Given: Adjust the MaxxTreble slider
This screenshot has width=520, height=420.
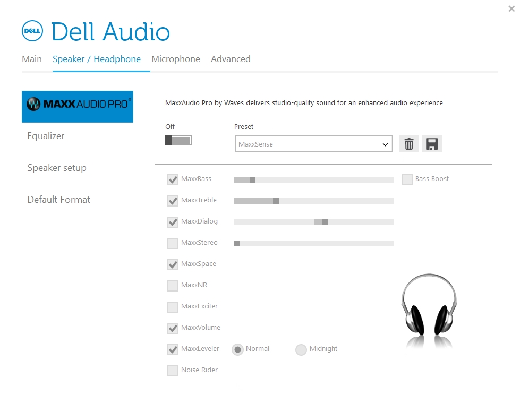Looking at the screenshot, I should [x=276, y=201].
